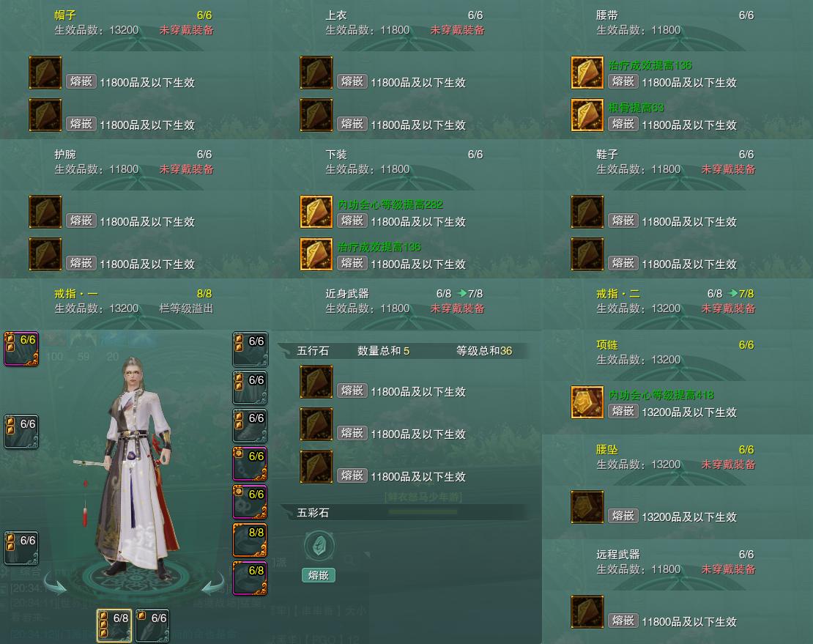The width and height of the screenshot is (813, 644).
Task: Click the first empty 五行石 slot icon
Action: pos(316,382)
